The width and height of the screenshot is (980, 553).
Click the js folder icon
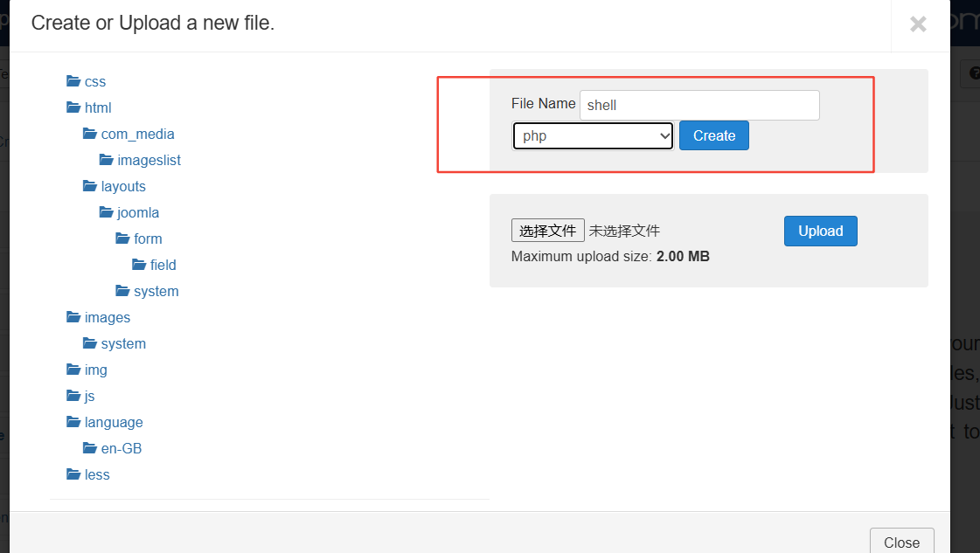(73, 396)
